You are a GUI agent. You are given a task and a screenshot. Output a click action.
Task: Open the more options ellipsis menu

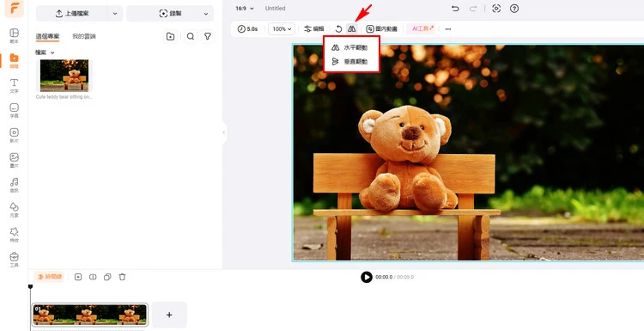(x=448, y=28)
